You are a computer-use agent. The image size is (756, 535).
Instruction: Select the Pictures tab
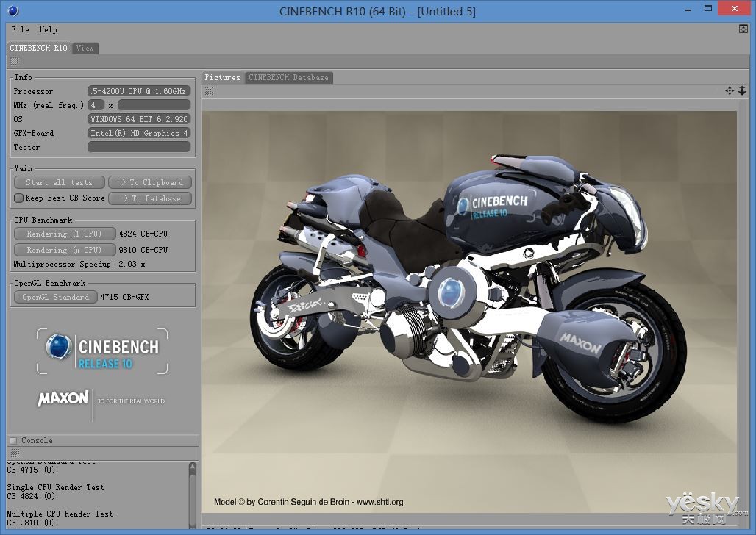tap(222, 77)
